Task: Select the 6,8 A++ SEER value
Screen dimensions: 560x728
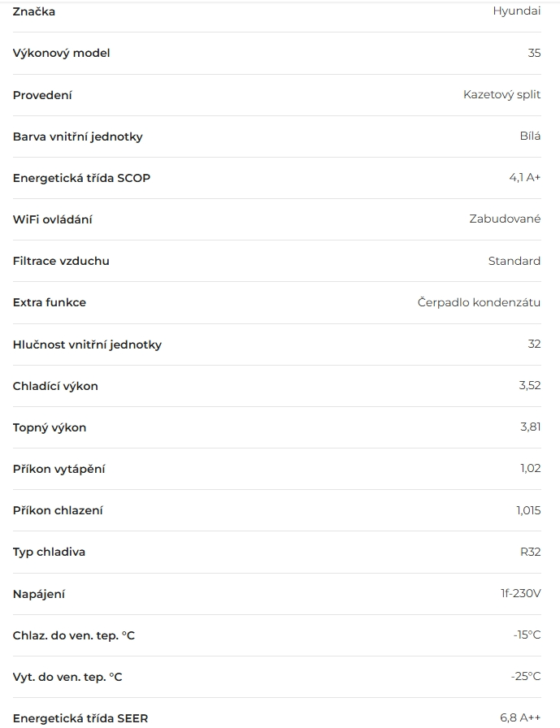Action: tap(520, 718)
